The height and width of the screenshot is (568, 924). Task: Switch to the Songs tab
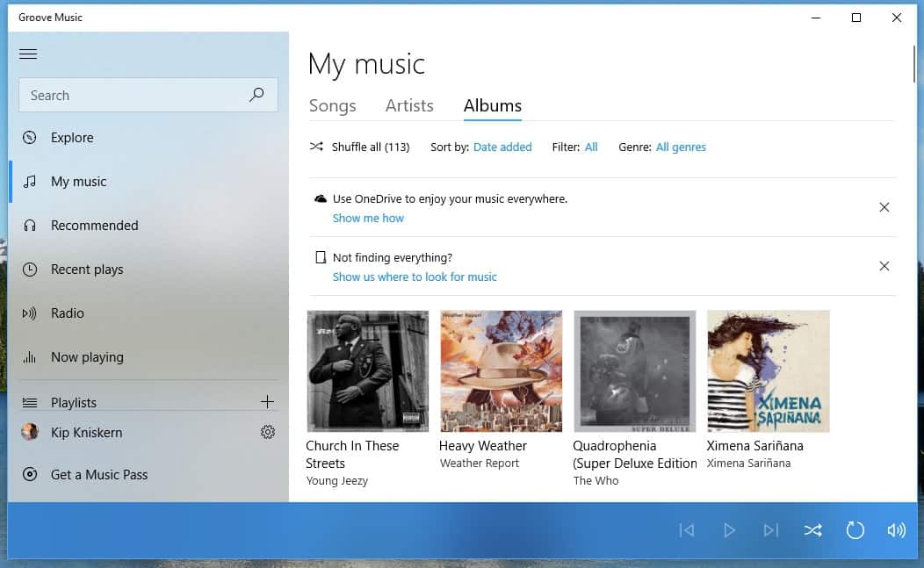pos(332,105)
